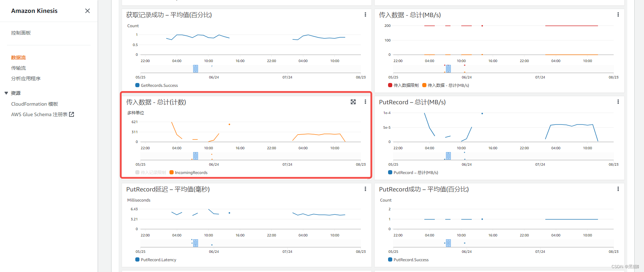Toggle PutRecord – 总计(MB/s) legend series
The height and width of the screenshot is (272, 644).
[413, 173]
